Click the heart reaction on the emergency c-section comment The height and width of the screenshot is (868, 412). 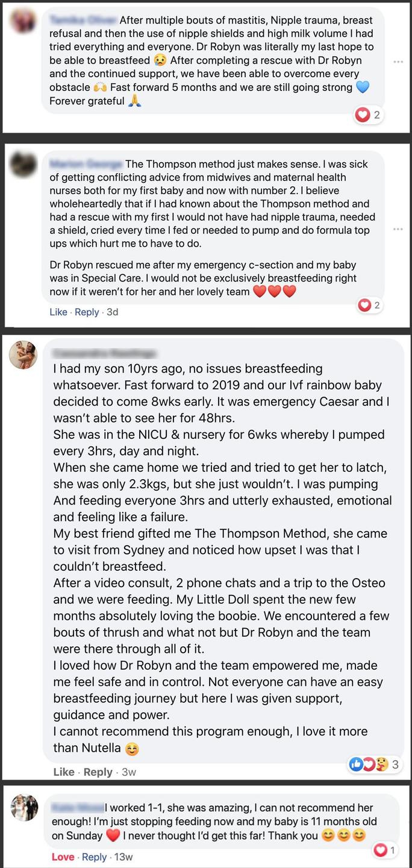pyautogui.click(x=364, y=305)
